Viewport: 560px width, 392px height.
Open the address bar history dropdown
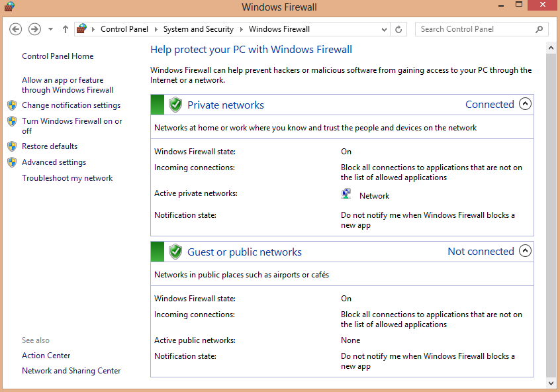384,30
